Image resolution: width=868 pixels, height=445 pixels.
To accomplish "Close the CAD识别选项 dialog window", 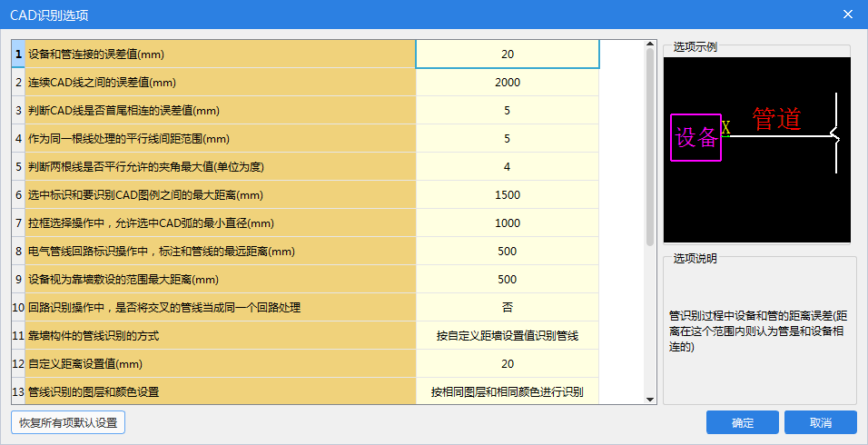I will [x=848, y=15].
